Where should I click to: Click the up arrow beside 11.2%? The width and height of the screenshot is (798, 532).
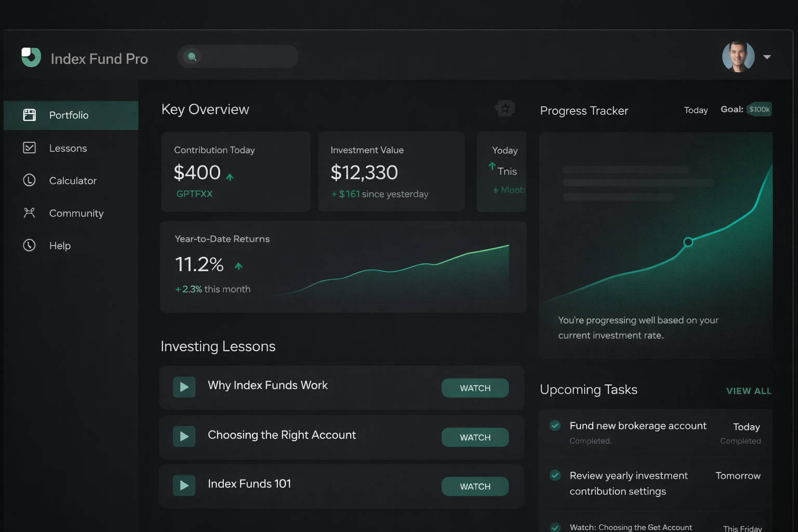click(238, 267)
